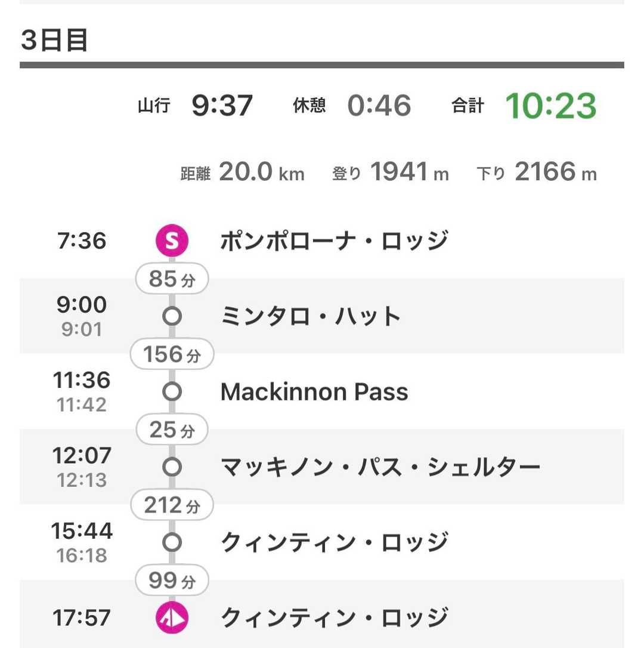Open the final クィンティン・ロッジ entry at 17:57
Screen dimensions: 644x648
pyautogui.click(x=334, y=618)
